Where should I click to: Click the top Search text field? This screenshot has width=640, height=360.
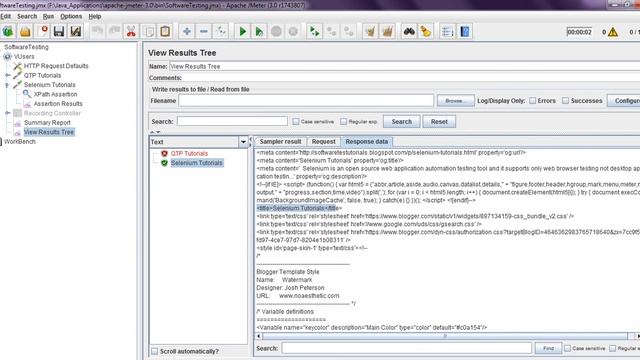(x=232, y=121)
